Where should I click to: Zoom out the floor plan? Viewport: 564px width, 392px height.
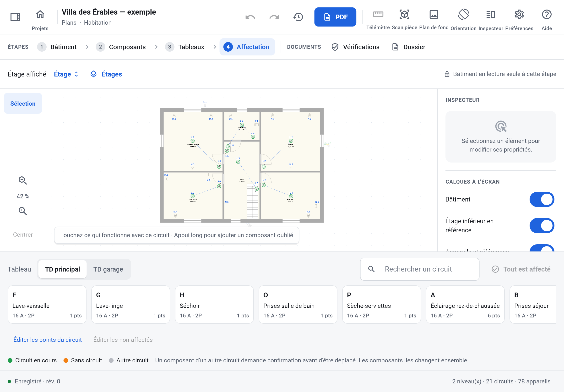point(23,180)
